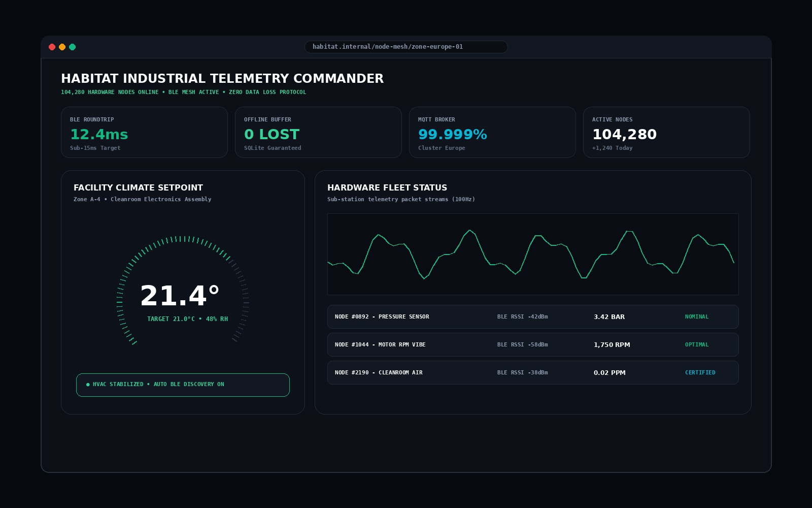
Task: Click the red close window dot
Action: pos(52,47)
